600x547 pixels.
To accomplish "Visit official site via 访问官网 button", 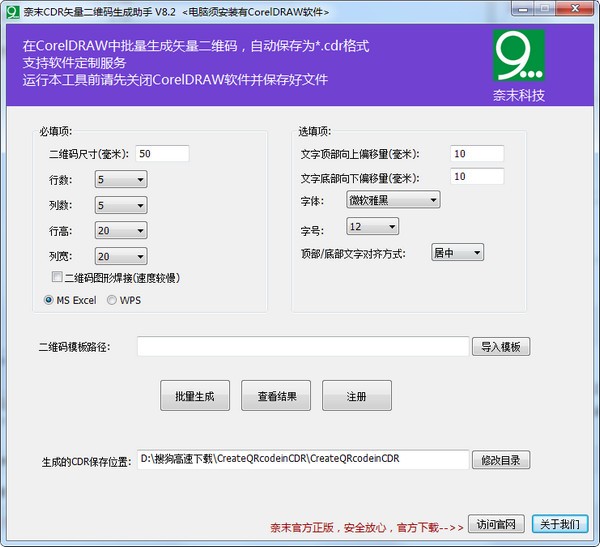I will click(x=499, y=524).
